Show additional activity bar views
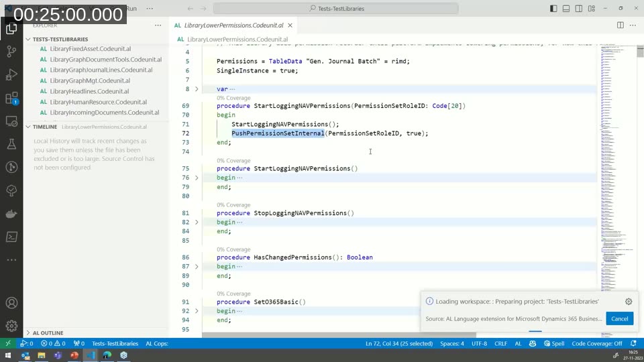The image size is (644, 362). 11,260
